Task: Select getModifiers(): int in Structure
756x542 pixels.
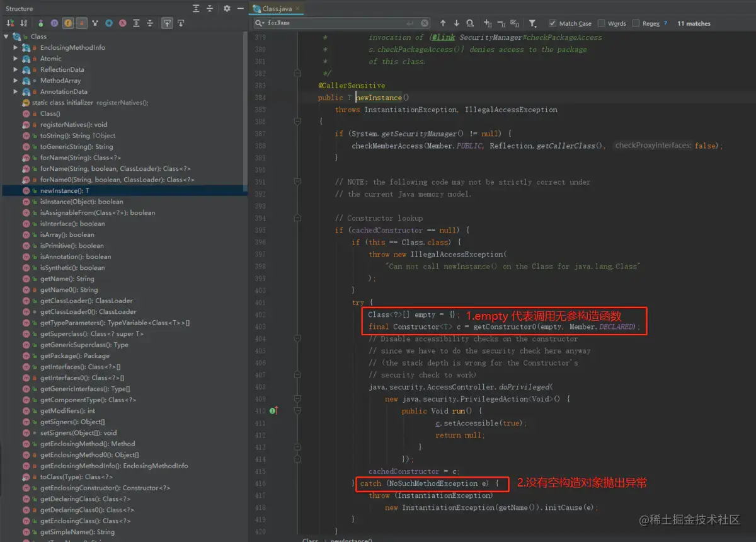Action: tap(67, 410)
